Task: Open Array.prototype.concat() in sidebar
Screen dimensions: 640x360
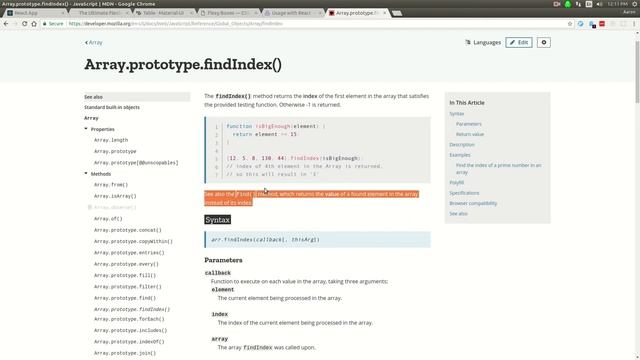Action: tap(128, 230)
